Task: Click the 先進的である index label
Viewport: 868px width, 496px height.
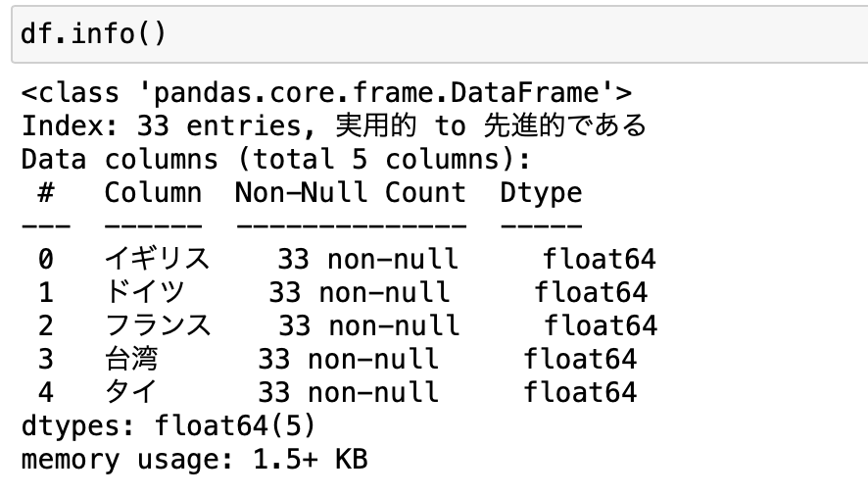Action: coord(564,126)
